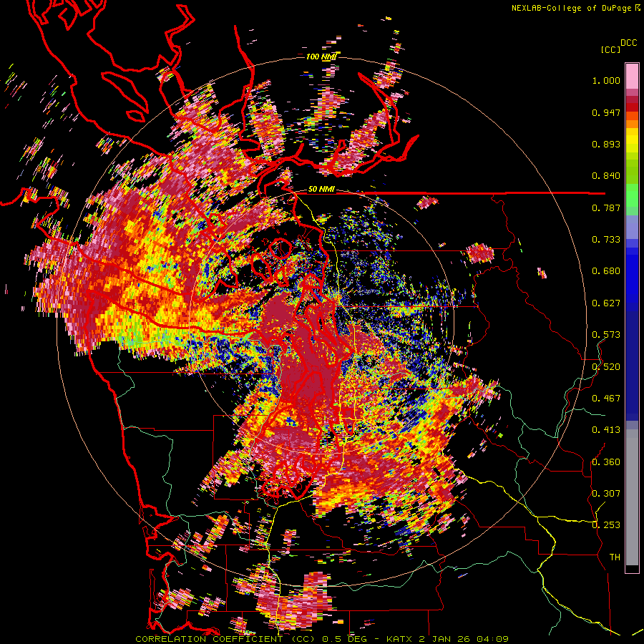Click the 0.627 scale value
644x644 pixels.
(x=606, y=303)
